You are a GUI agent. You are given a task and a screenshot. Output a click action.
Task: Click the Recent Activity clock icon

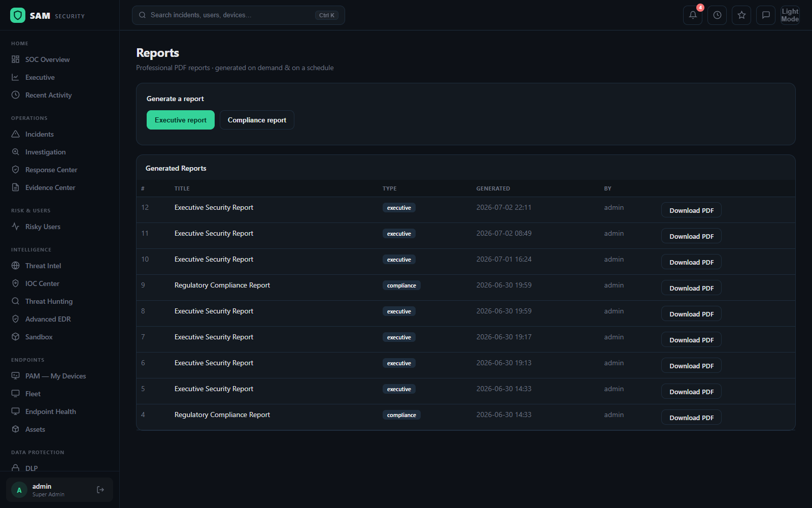(16, 95)
